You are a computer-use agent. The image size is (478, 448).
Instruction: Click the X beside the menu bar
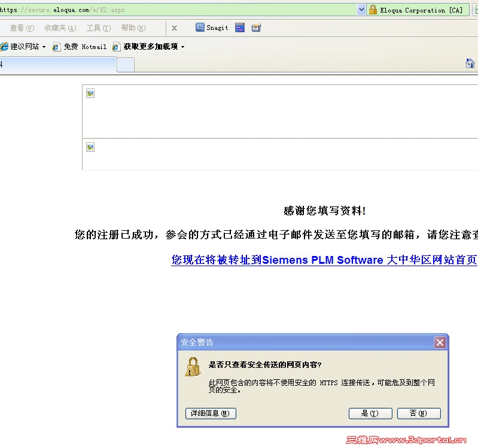coord(174,28)
